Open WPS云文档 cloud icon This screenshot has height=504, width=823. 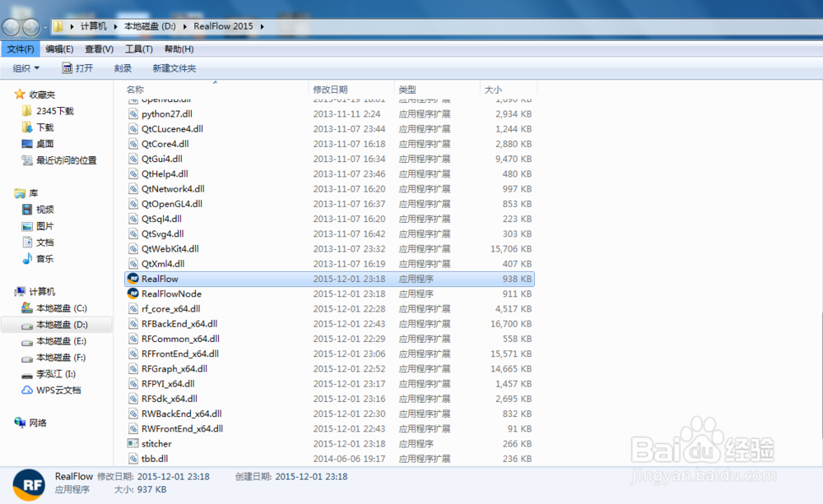(27, 391)
